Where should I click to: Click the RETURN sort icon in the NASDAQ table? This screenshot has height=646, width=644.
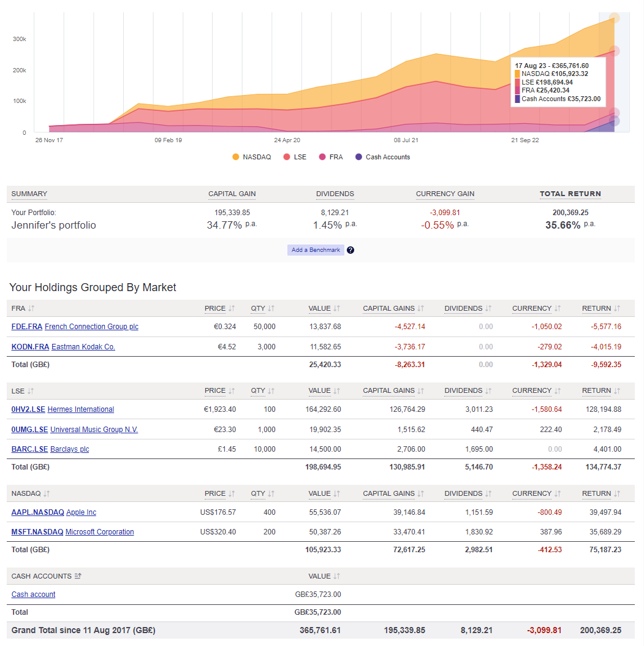pos(616,493)
